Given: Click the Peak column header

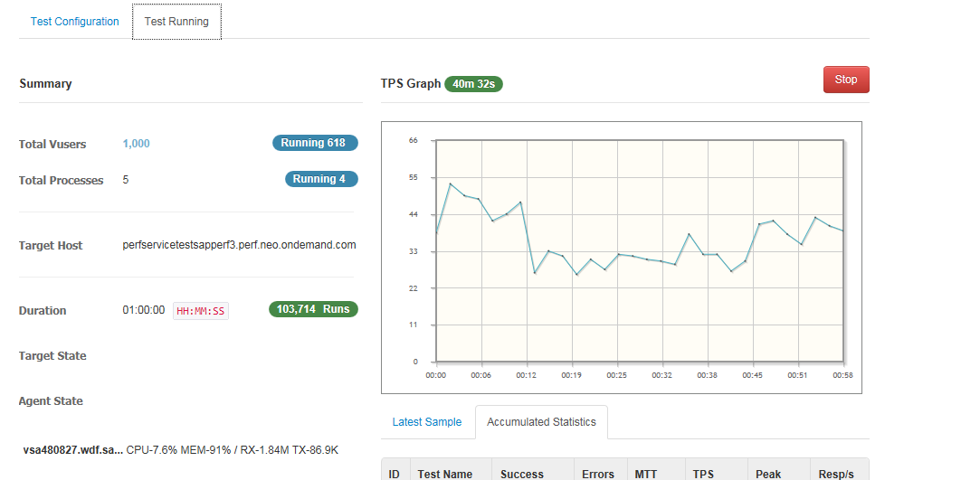Looking at the screenshot, I should (768, 474).
